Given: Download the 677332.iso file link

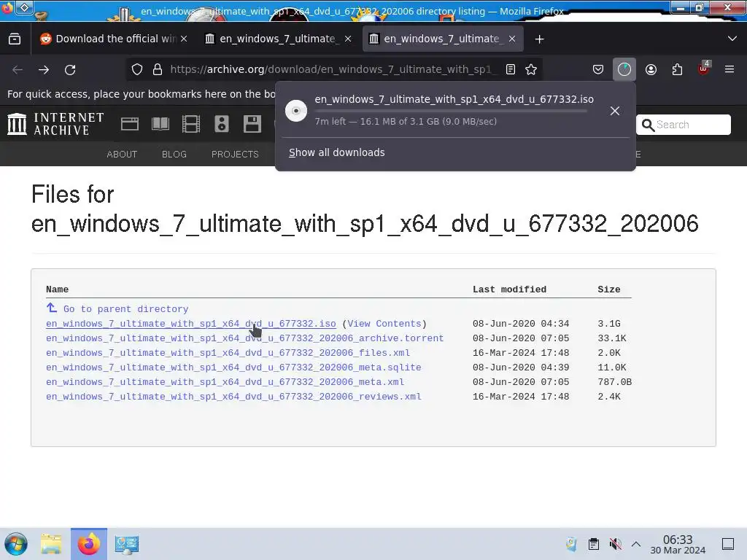Looking at the screenshot, I should coord(191,324).
